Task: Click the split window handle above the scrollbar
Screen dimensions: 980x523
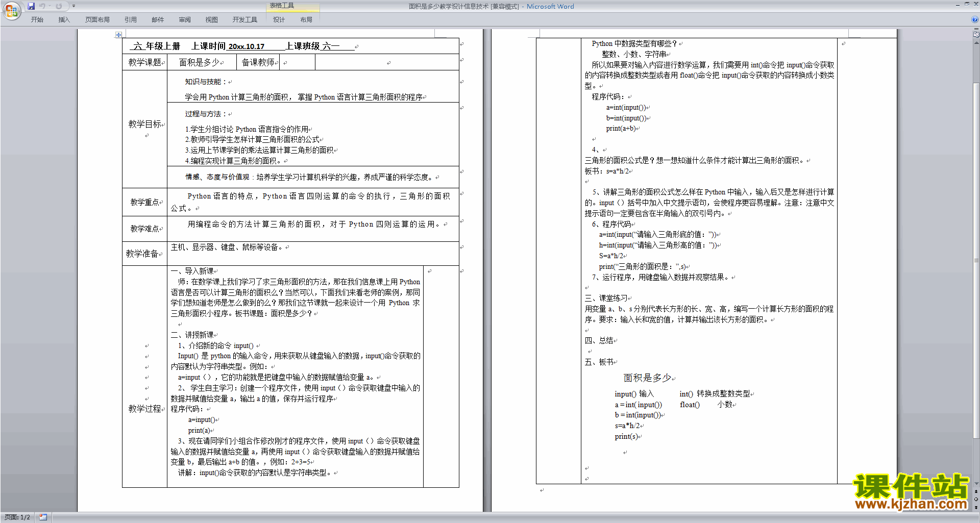Action: click(976, 30)
